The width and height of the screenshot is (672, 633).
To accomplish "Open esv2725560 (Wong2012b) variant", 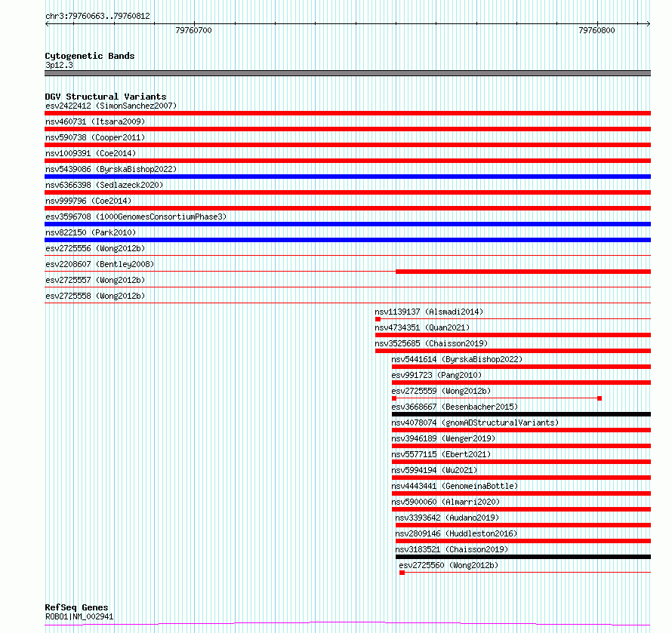I will [x=449, y=565].
